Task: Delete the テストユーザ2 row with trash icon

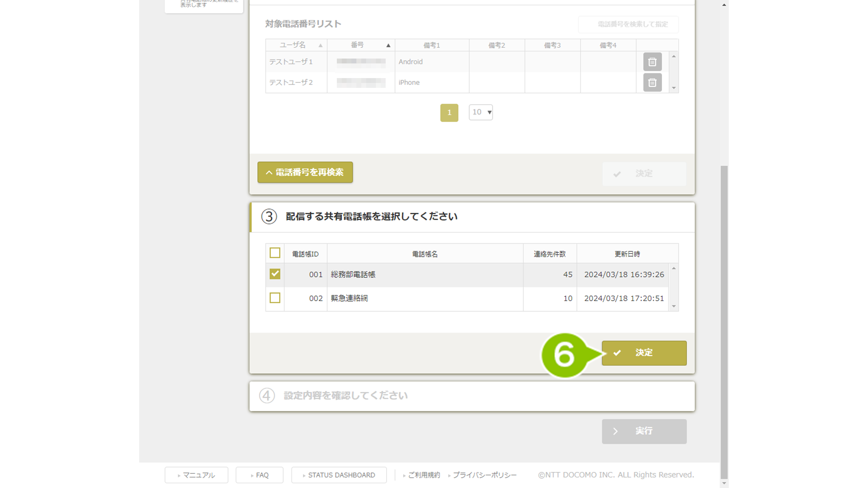Action: pyautogui.click(x=652, y=83)
